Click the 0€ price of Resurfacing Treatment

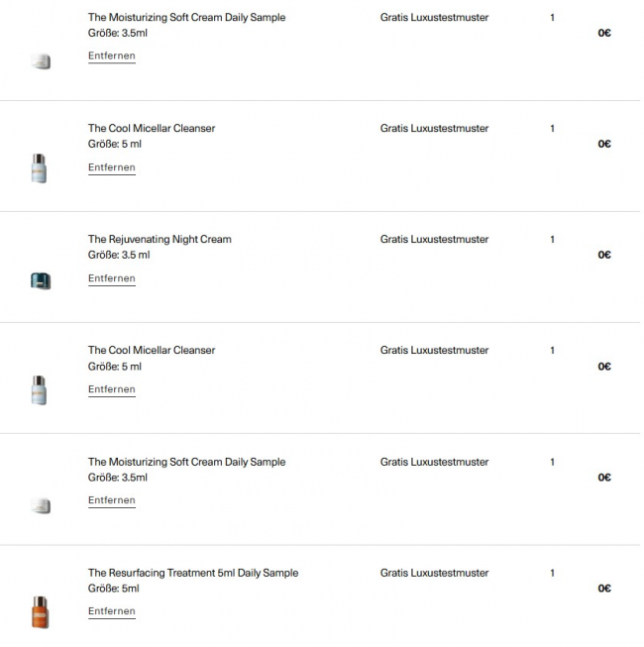pyautogui.click(x=603, y=588)
